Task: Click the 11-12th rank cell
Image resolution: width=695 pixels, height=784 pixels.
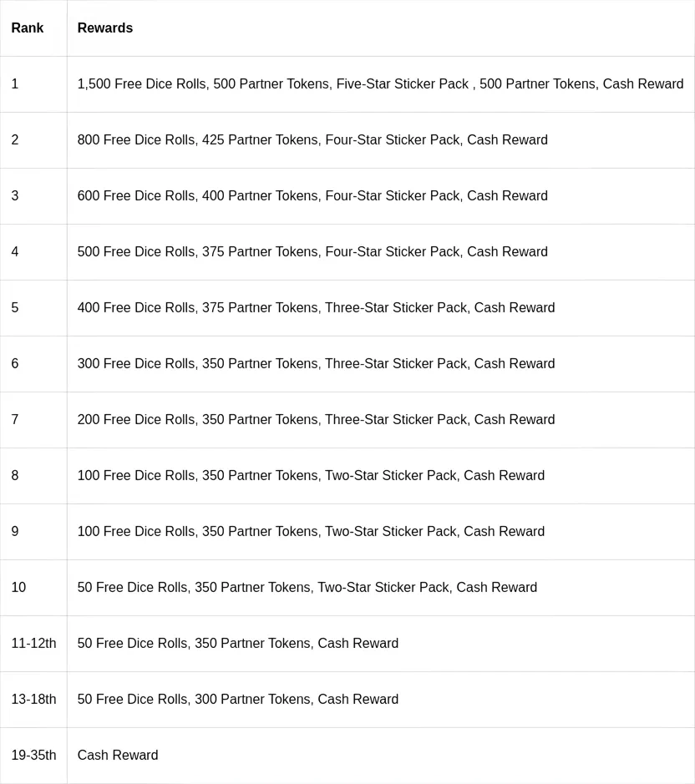Action: coord(33,644)
